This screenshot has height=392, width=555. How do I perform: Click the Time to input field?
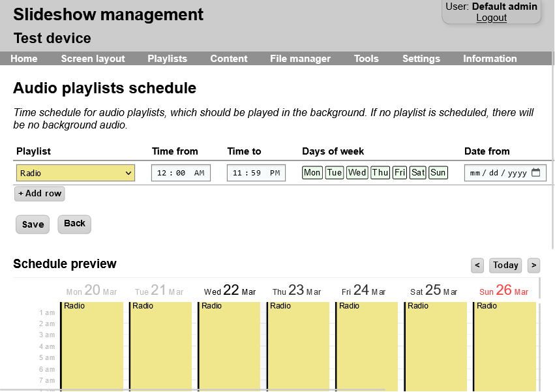pyautogui.click(x=256, y=173)
